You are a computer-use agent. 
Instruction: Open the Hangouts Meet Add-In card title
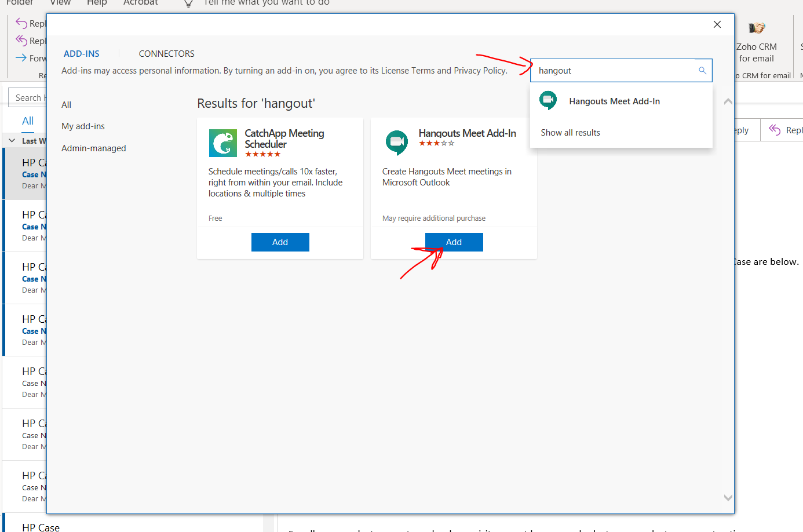[468, 133]
